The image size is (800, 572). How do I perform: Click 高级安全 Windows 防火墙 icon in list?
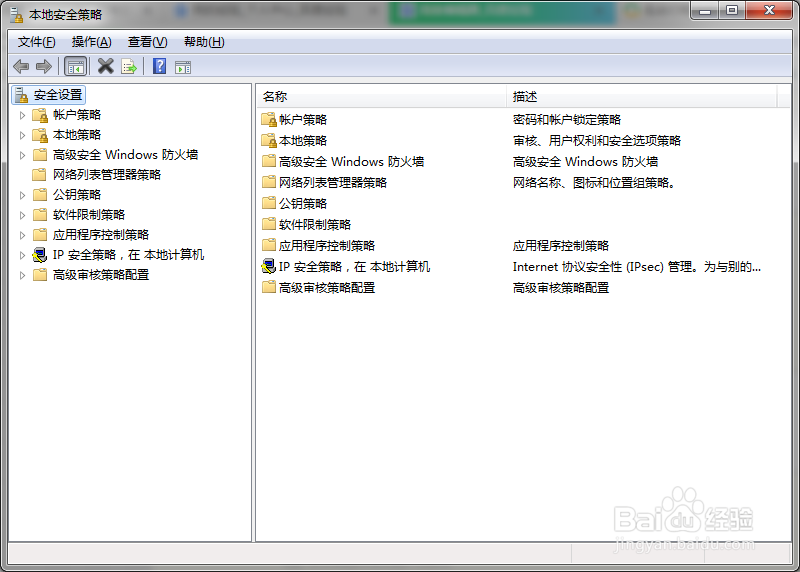point(269,161)
